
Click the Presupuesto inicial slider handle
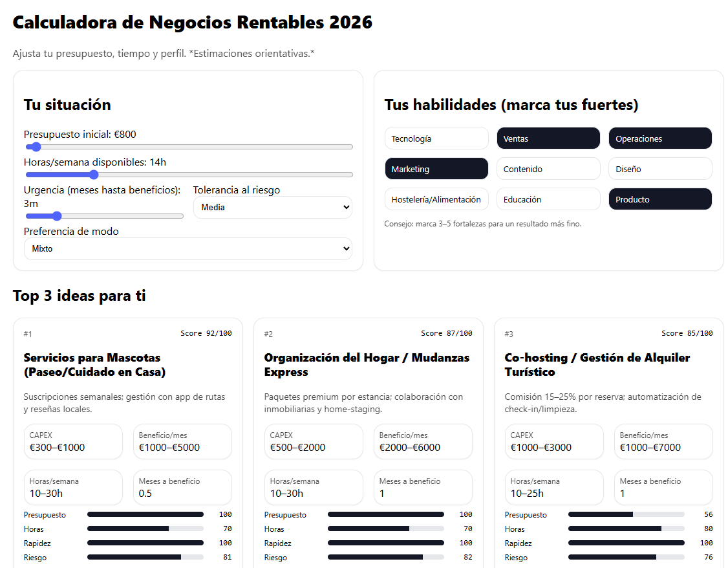(x=36, y=147)
